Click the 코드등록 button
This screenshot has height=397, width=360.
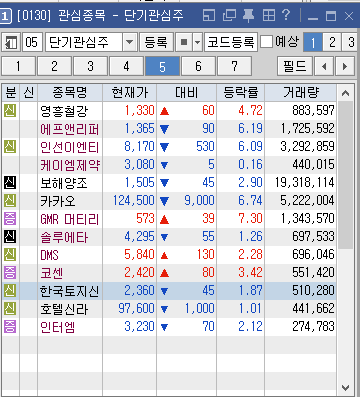231,42
